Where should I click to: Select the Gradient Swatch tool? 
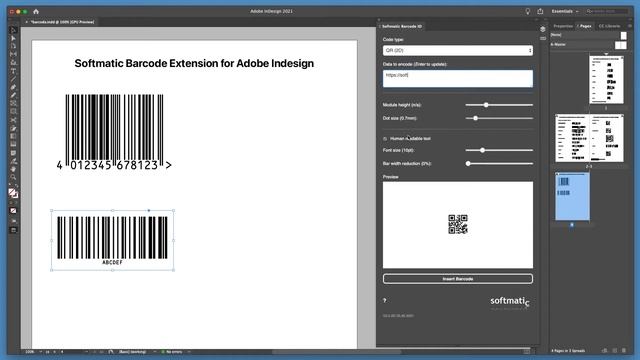coord(13,136)
